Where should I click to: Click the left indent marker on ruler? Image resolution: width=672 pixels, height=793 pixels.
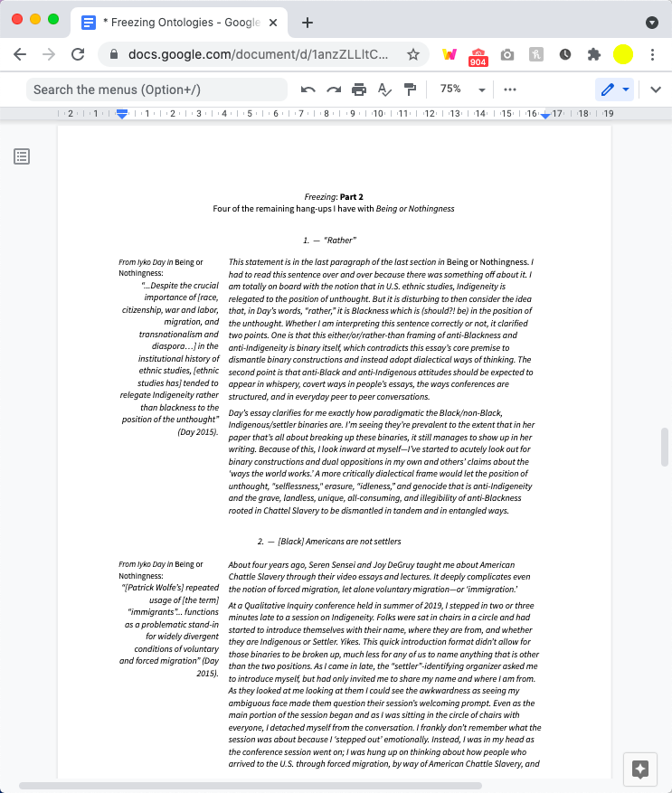122,115
